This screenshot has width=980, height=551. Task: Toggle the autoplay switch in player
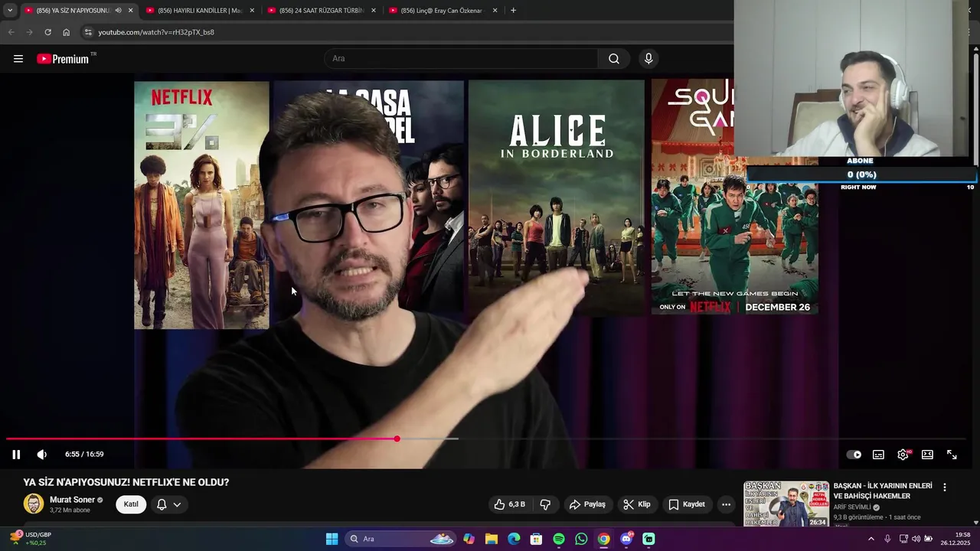(x=854, y=455)
